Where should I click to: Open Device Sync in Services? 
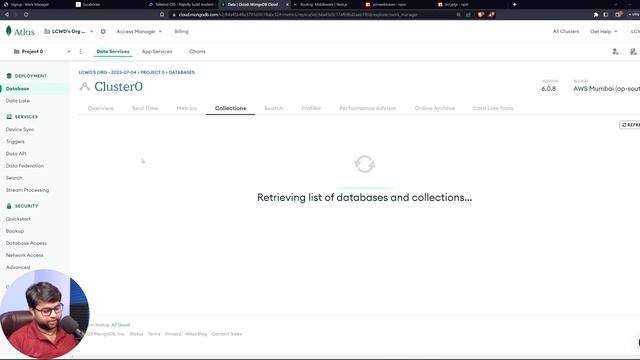click(20, 129)
